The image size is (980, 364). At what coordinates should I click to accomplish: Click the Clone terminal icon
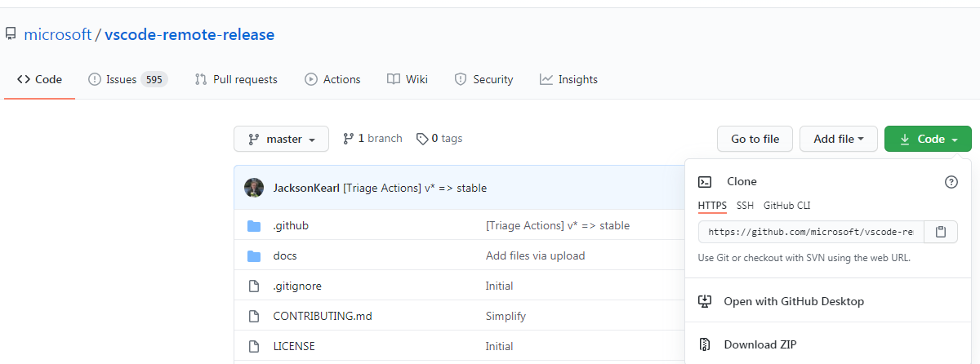tap(706, 182)
